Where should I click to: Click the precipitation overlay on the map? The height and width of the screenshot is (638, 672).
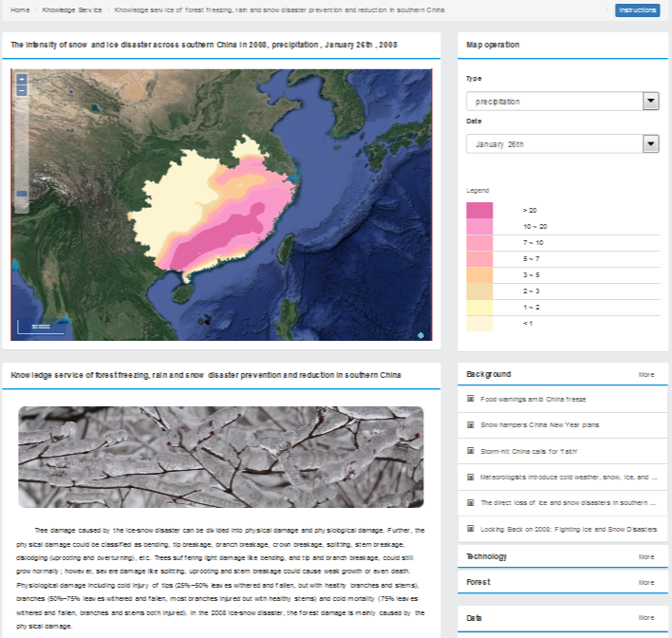(215, 210)
